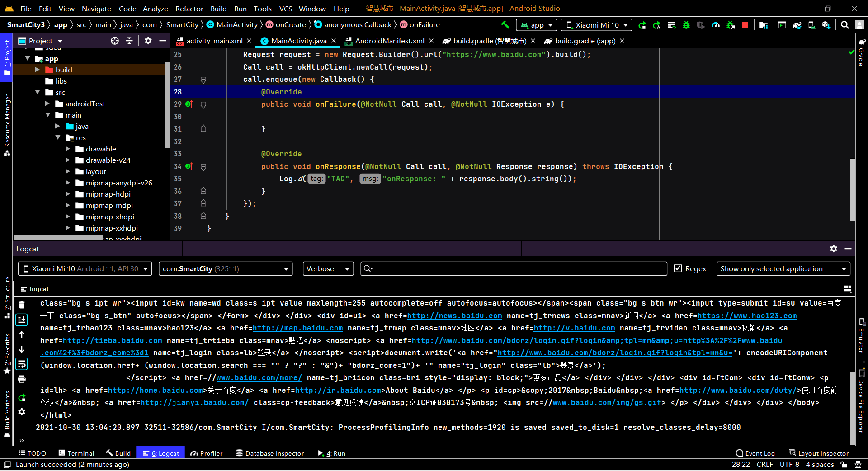Toggle the 7: Structure tool window
Viewport: 868px width, 471px height.
click(7, 298)
